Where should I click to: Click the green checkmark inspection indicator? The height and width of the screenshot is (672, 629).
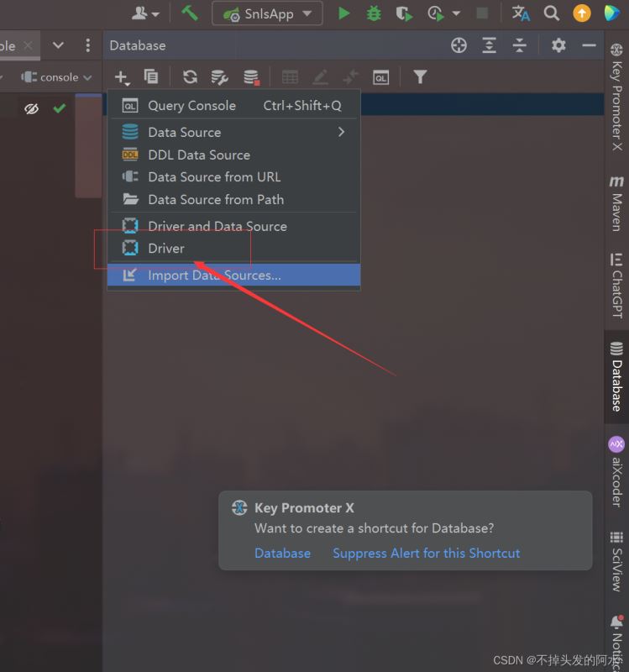tap(59, 108)
